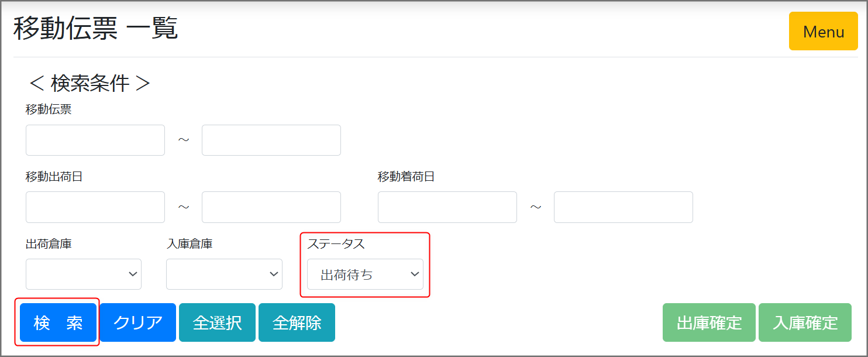Click the 移動伝票 一覧 page title
This screenshot has width=868, height=357.
click(x=95, y=28)
